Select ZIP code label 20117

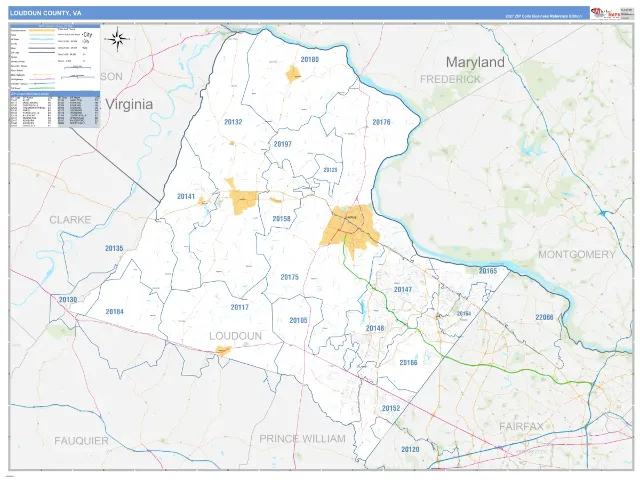(x=240, y=307)
